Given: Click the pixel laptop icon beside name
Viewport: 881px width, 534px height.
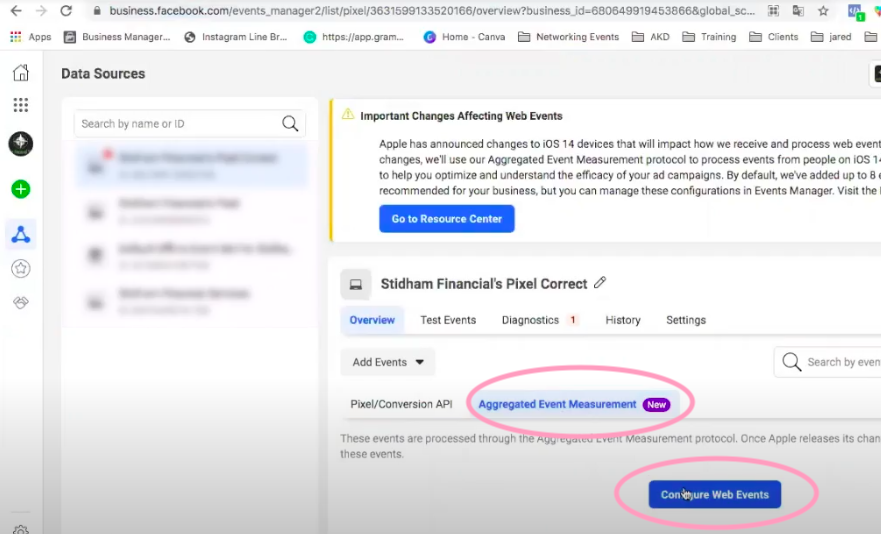Looking at the screenshot, I should coord(356,284).
